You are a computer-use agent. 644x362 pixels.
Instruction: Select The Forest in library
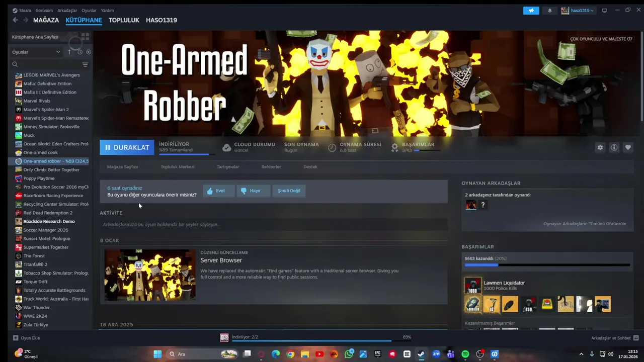34,256
